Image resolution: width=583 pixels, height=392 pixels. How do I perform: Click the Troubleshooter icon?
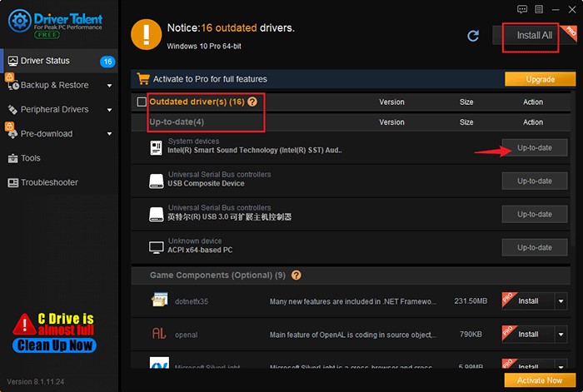[x=13, y=182]
